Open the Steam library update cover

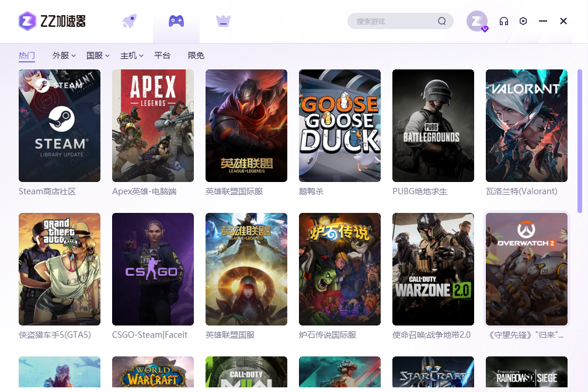tap(60, 125)
